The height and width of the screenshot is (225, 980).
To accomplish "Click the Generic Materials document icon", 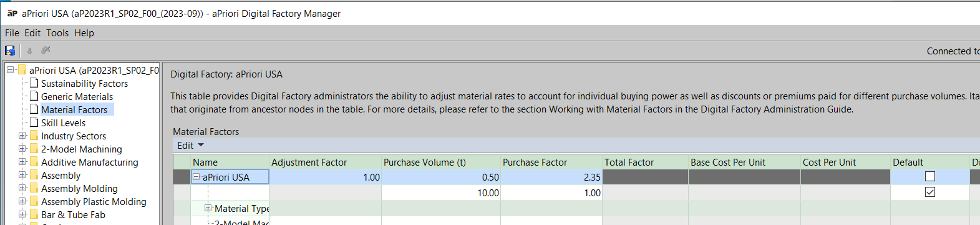I will coord(34,96).
